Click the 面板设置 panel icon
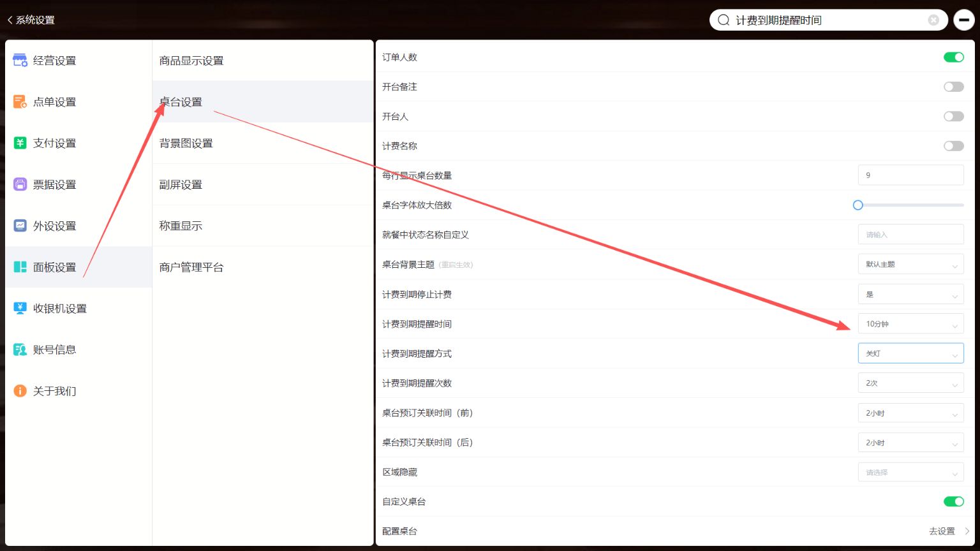 (20, 267)
